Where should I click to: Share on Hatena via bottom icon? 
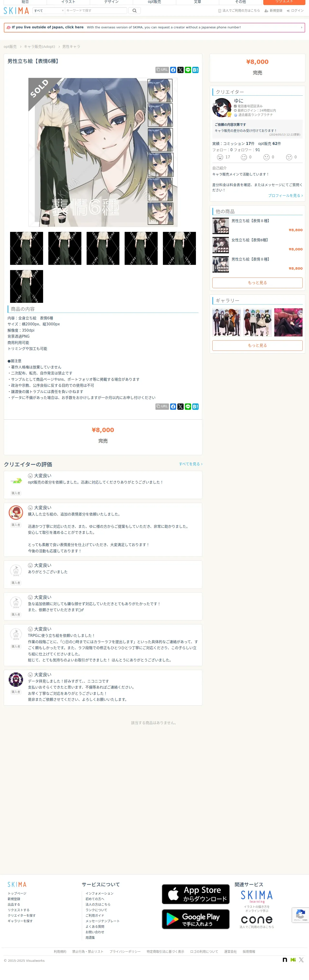pos(195,406)
